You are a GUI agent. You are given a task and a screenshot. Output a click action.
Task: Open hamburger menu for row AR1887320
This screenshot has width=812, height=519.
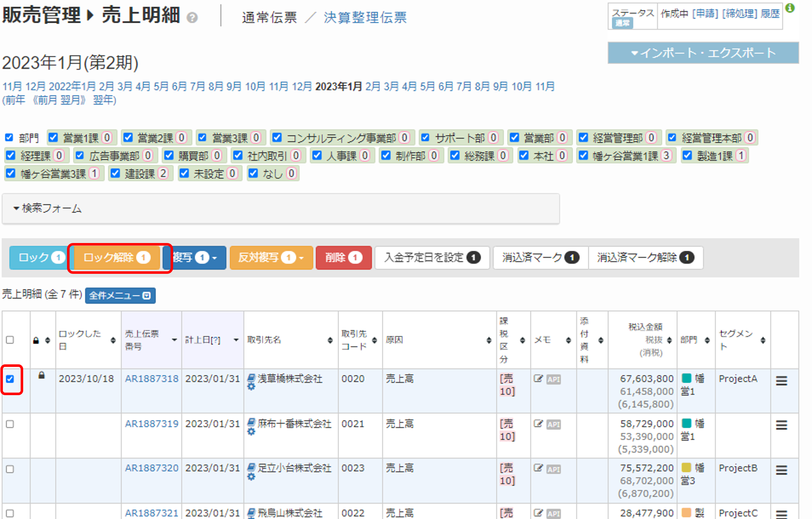click(x=782, y=470)
